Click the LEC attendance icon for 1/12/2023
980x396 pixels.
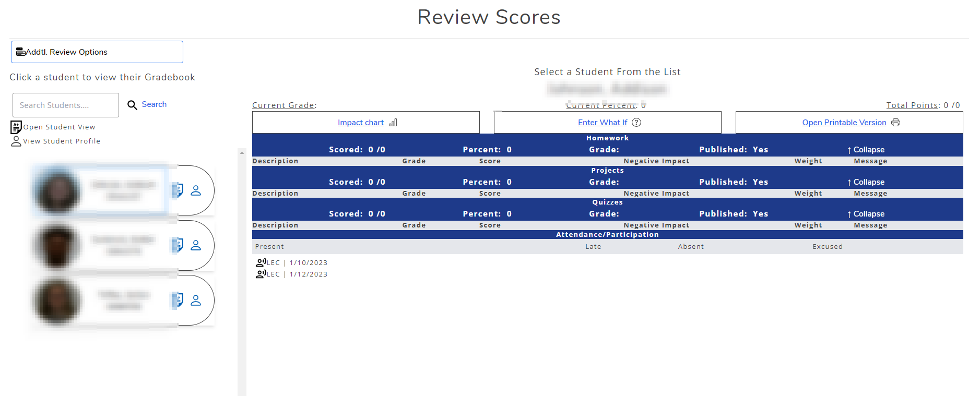pyautogui.click(x=261, y=273)
